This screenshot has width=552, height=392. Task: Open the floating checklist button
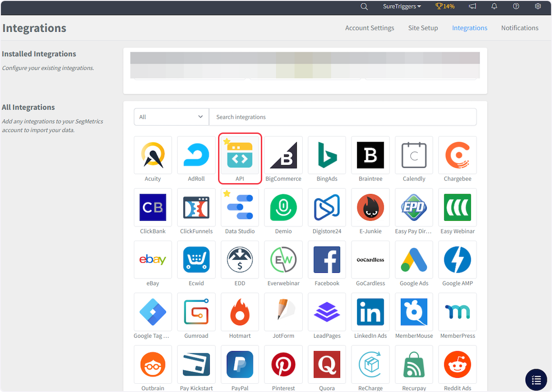coord(536,380)
